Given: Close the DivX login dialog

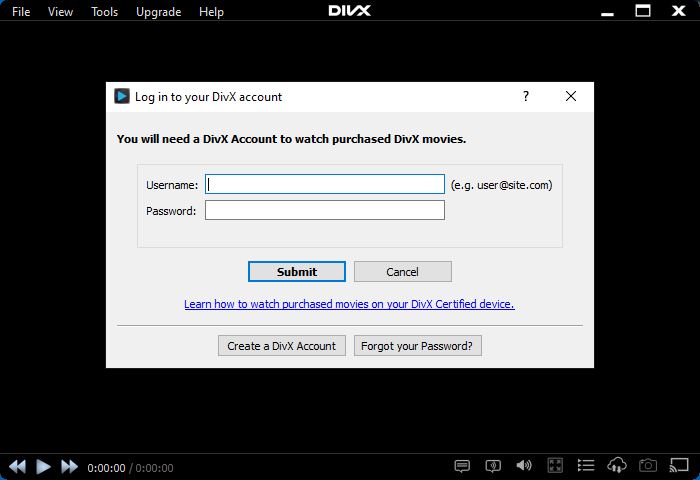Looking at the screenshot, I should coord(571,96).
